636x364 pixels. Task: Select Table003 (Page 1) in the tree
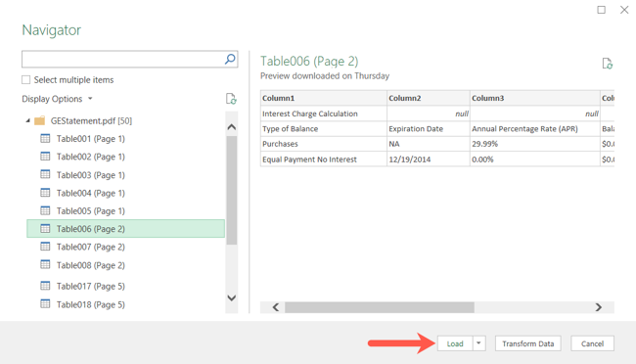point(90,175)
